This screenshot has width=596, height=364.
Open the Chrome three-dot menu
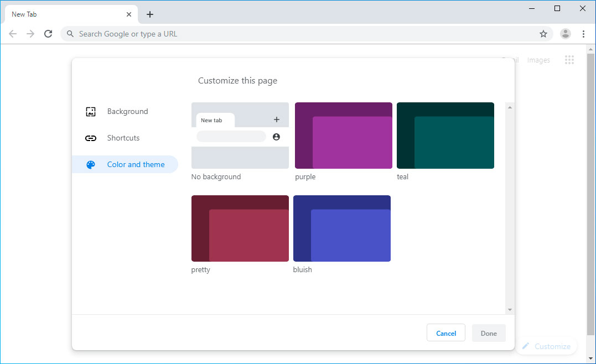click(x=584, y=34)
